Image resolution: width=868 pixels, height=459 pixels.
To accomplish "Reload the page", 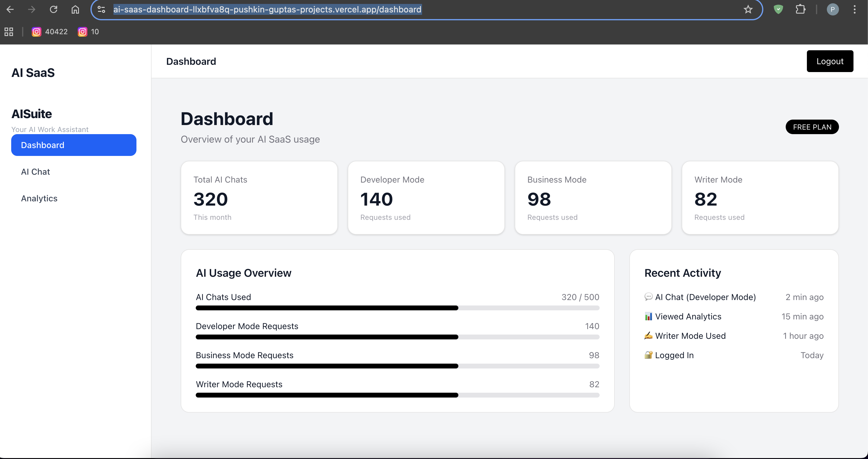I will (x=54, y=9).
